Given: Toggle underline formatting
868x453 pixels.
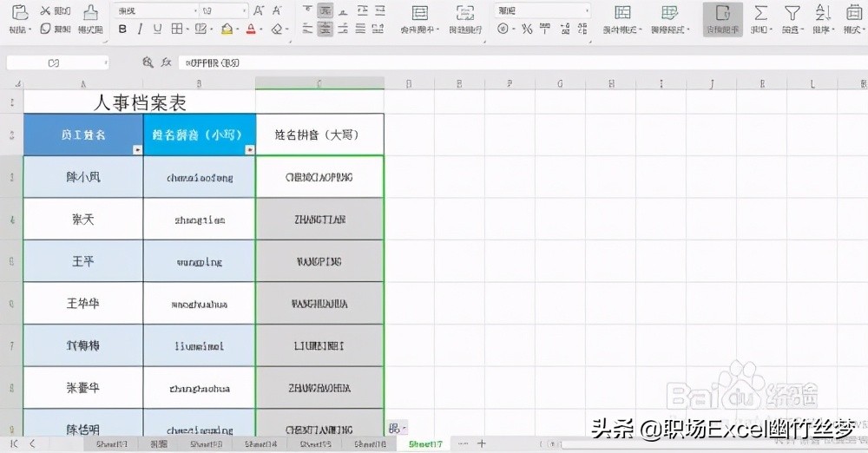Looking at the screenshot, I should [x=158, y=30].
